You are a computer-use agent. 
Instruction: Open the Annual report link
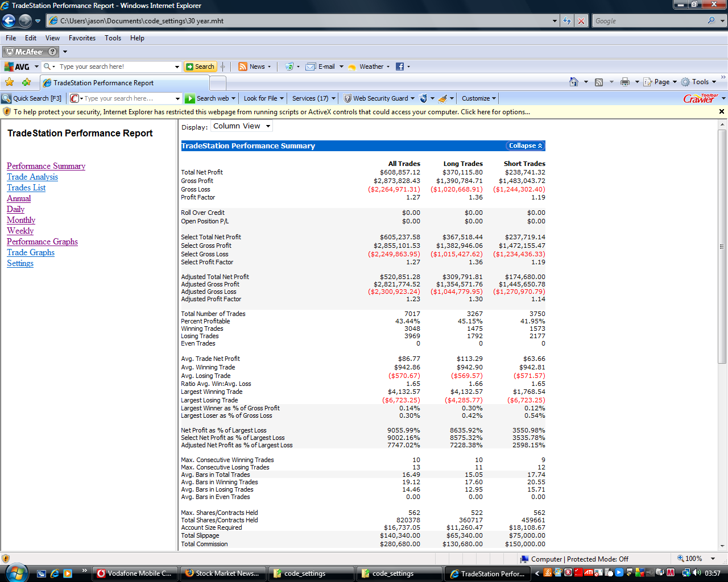point(19,198)
